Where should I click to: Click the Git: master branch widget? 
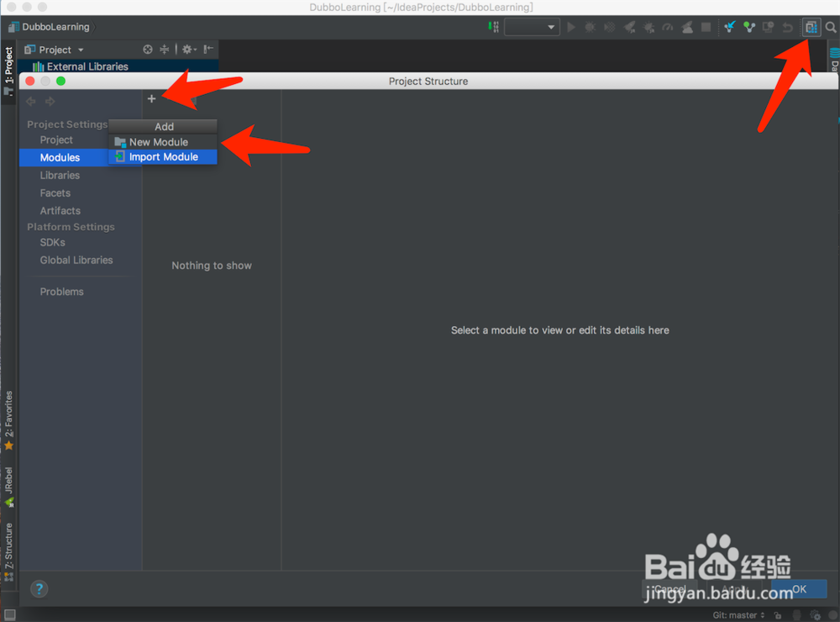738,615
